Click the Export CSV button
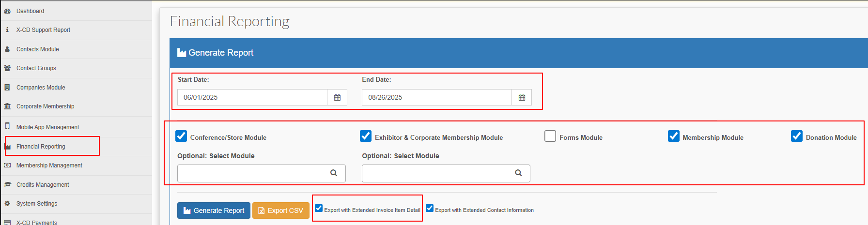868x225 pixels. click(281, 210)
